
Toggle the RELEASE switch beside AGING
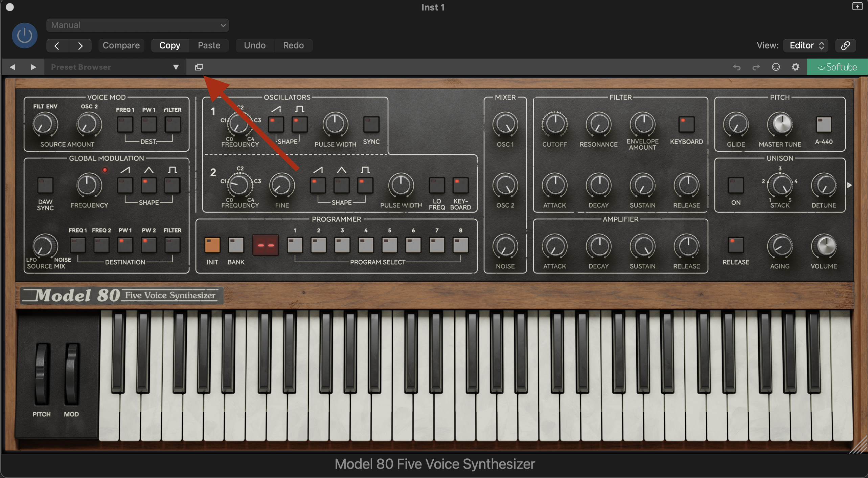click(736, 245)
